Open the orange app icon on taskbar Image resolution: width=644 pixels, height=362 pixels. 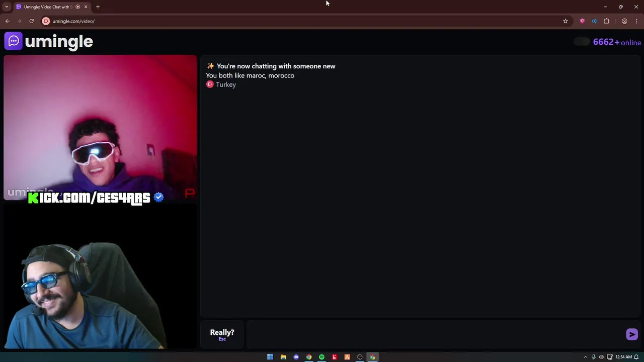[347, 357]
